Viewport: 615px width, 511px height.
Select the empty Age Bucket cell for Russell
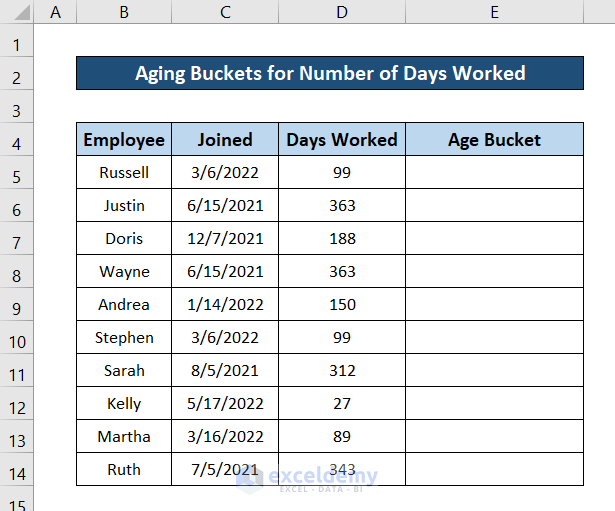pos(494,173)
